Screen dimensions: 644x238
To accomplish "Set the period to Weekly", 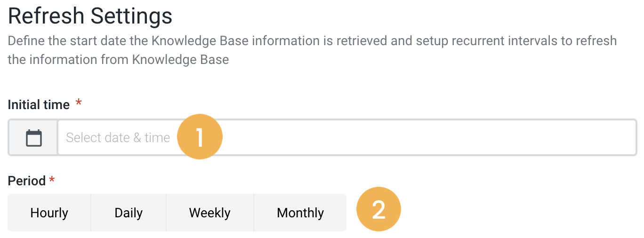I will (210, 213).
